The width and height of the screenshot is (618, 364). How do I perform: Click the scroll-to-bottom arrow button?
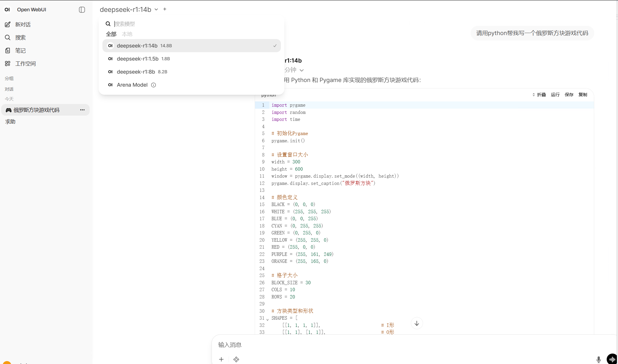click(x=417, y=323)
